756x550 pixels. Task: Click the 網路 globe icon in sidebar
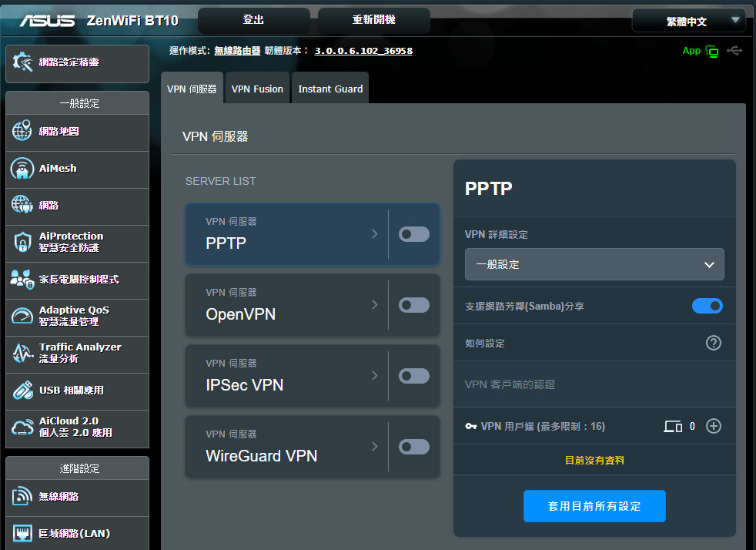point(22,205)
